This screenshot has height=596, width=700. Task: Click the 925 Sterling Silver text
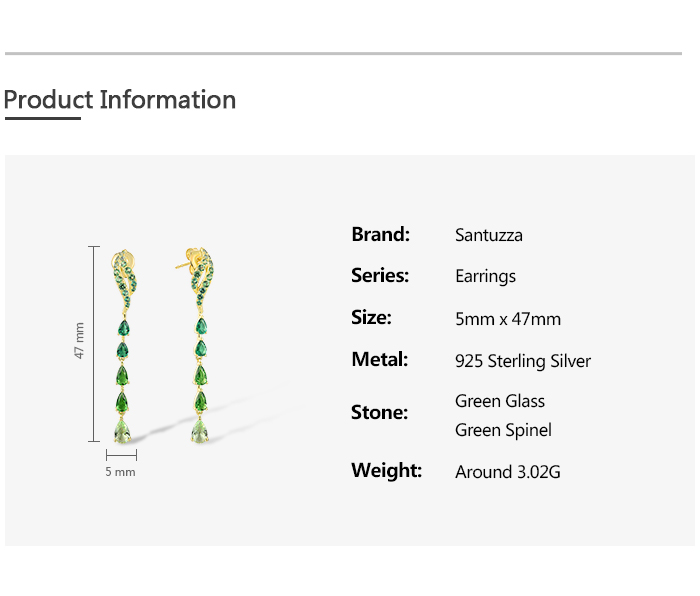[523, 361]
